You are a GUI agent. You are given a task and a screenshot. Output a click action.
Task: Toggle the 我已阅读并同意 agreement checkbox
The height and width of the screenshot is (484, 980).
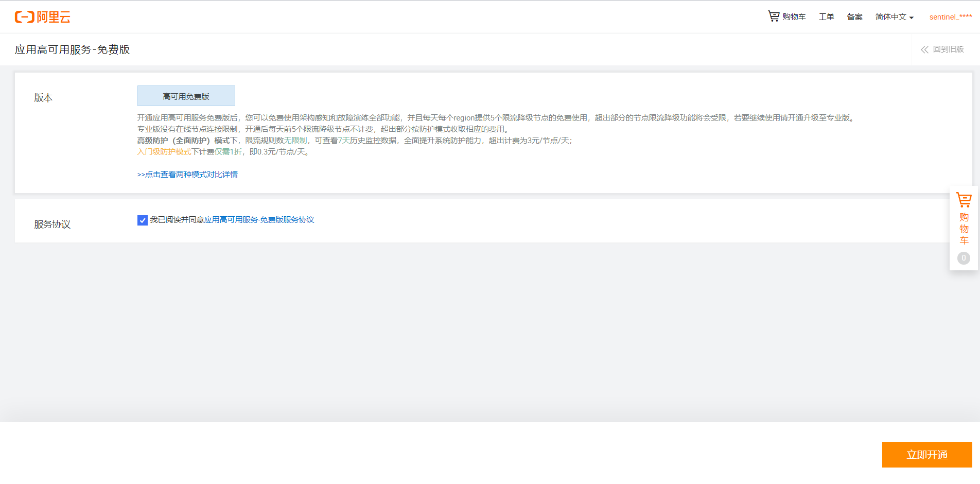[x=143, y=220]
